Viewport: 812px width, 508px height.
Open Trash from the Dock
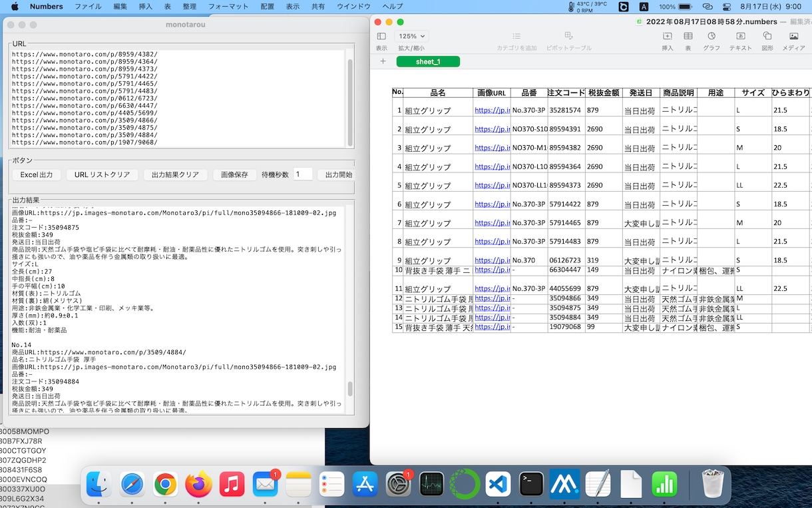coord(713,485)
